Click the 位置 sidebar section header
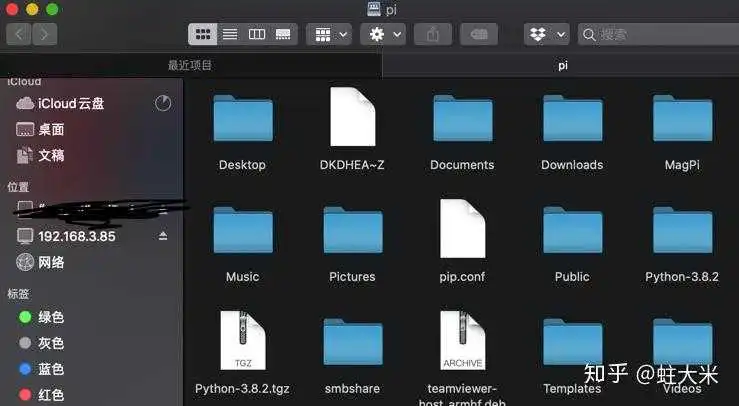The width and height of the screenshot is (739, 406). [x=18, y=187]
